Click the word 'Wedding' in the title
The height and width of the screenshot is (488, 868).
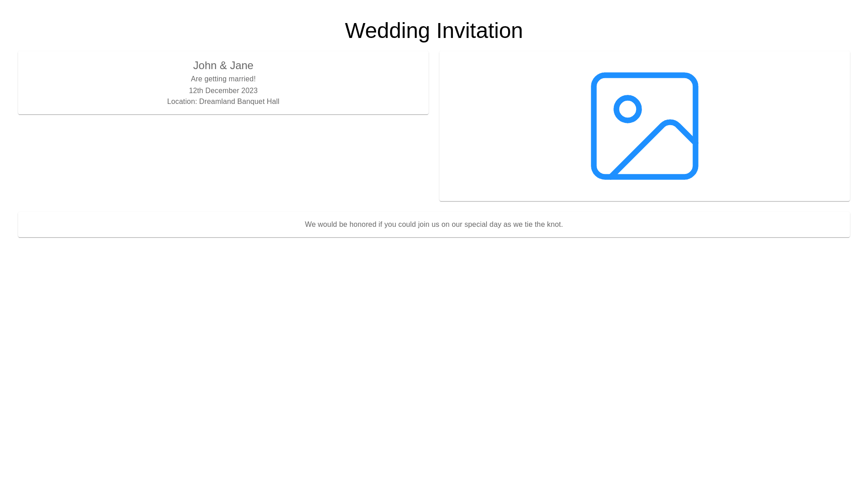[387, 31]
